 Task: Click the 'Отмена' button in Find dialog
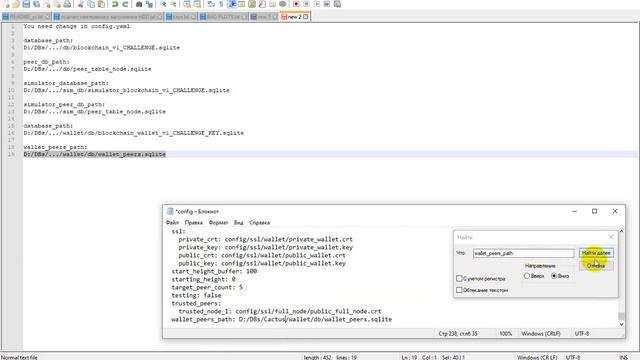pyautogui.click(x=596, y=266)
